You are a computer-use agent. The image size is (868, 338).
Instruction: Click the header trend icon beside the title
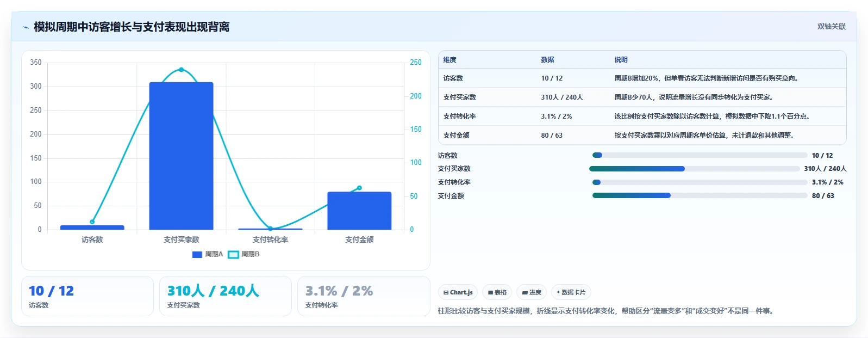coord(26,27)
